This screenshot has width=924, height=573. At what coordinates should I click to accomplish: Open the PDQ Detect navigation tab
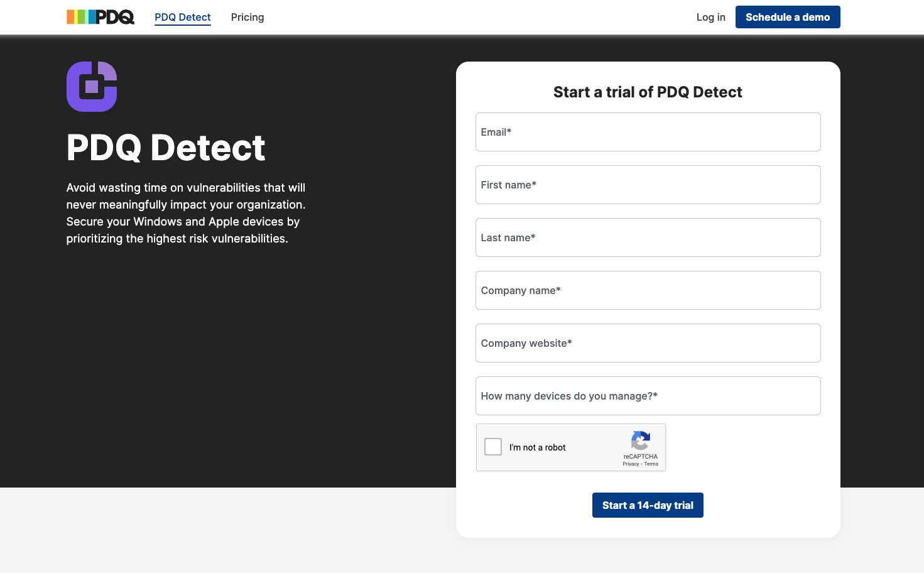click(x=183, y=17)
